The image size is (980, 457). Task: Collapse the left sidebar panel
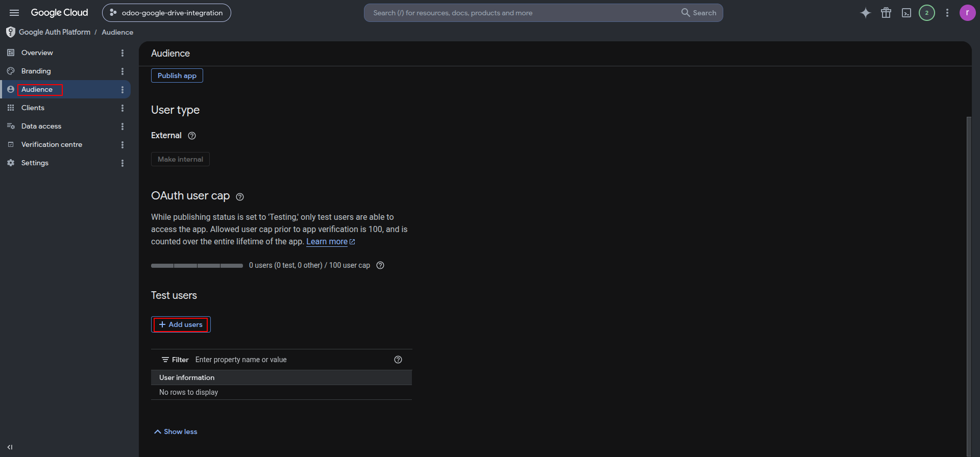10,447
